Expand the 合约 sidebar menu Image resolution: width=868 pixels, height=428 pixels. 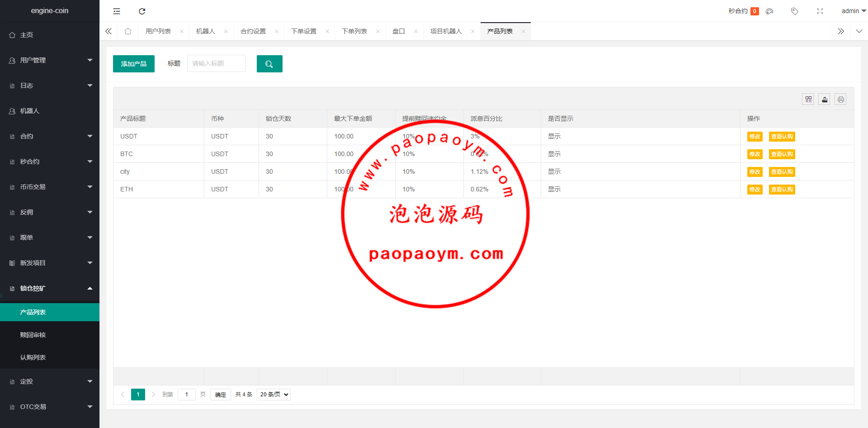50,136
